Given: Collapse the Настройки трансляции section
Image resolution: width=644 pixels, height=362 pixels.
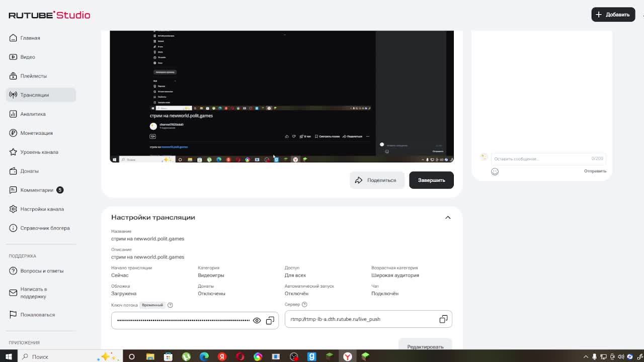Looking at the screenshot, I should (x=448, y=218).
